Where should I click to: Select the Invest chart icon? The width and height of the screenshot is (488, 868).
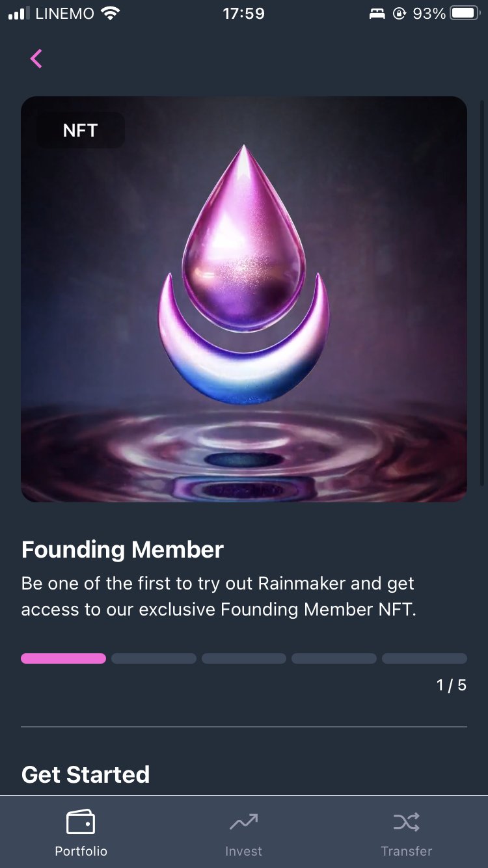(243, 822)
